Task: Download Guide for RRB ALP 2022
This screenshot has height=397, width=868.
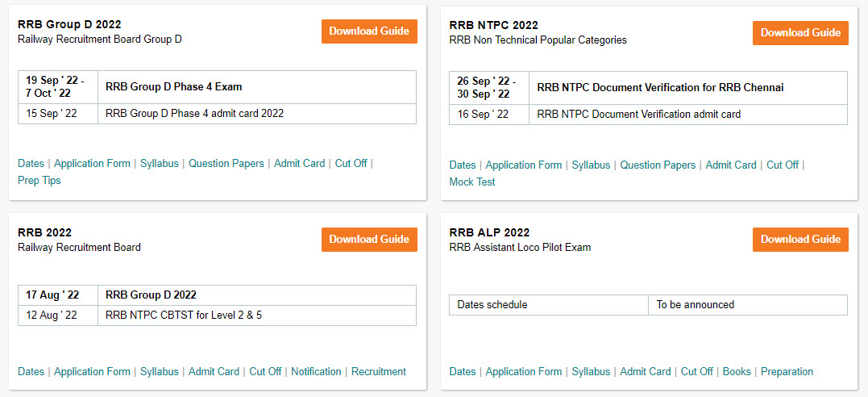Action: (800, 240)
